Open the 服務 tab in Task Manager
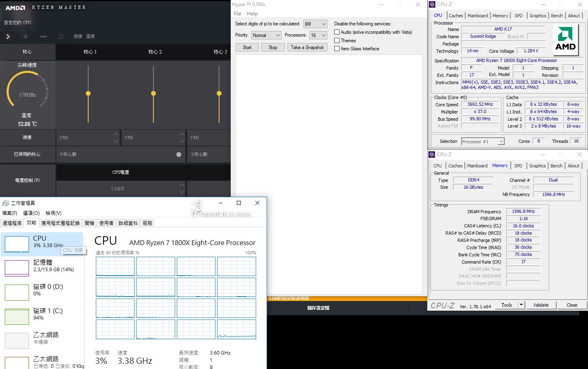 (147, 223)
